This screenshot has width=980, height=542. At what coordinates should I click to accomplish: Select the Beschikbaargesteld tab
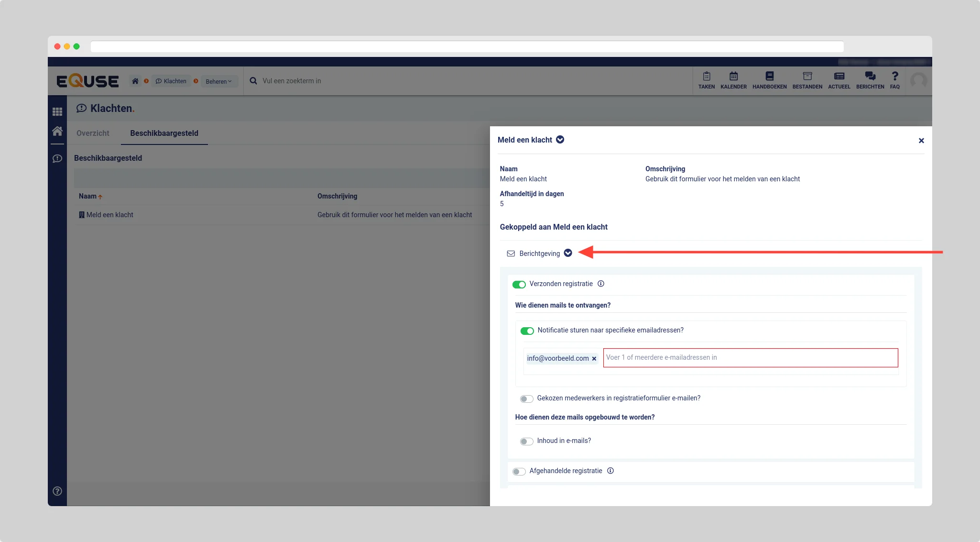164,133
